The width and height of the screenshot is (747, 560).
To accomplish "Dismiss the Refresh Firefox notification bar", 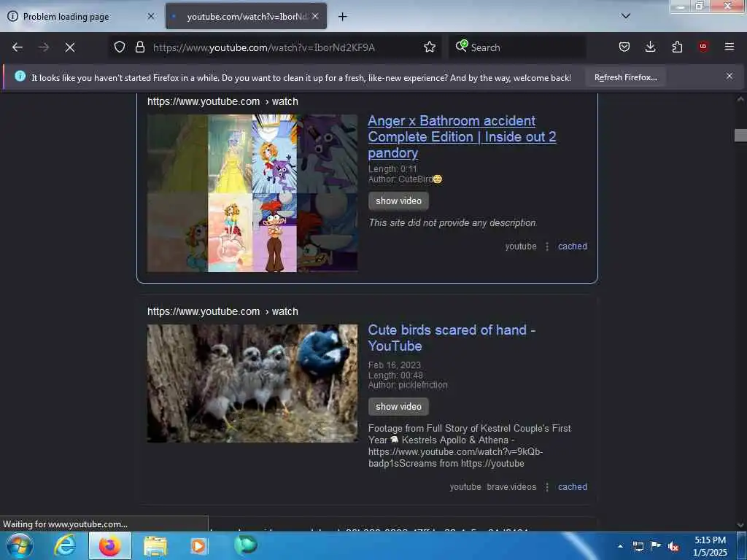I will pos(729,76).
